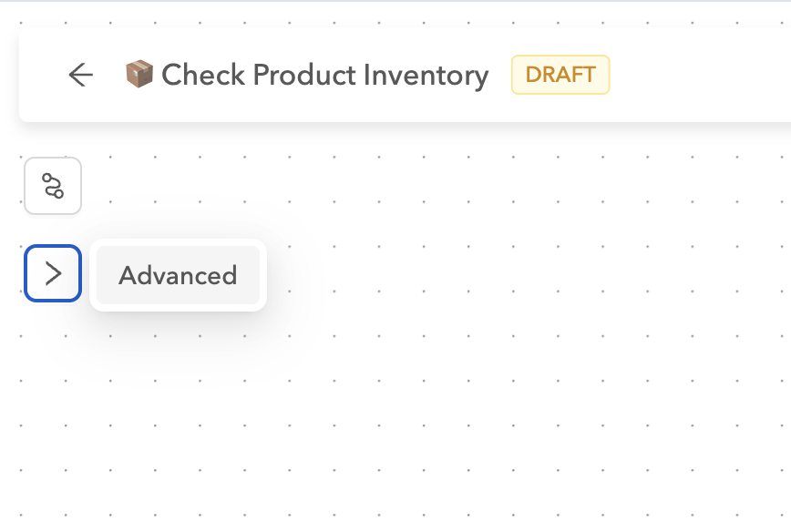791x532 pixels.
Task: Click the back arrow to exit editor
Action: pos(81,75)
